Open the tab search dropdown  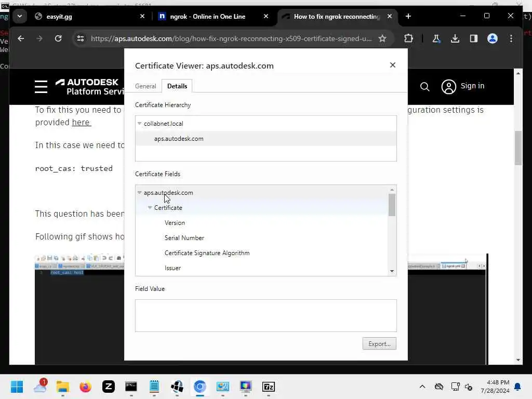click(20, 16)
